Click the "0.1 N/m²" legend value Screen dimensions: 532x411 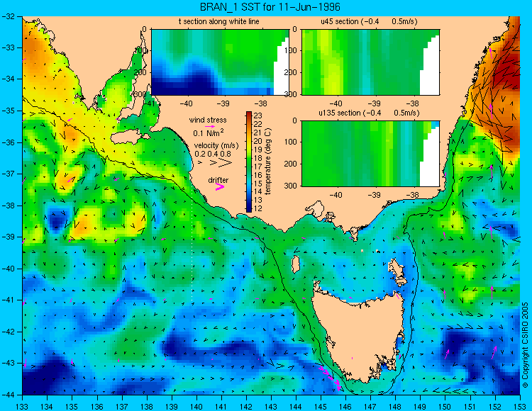(209, 133)
